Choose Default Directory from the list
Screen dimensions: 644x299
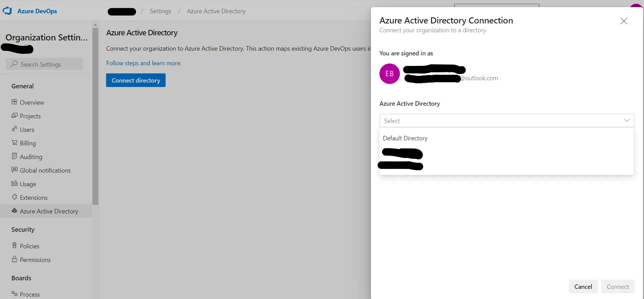[507, 138]
